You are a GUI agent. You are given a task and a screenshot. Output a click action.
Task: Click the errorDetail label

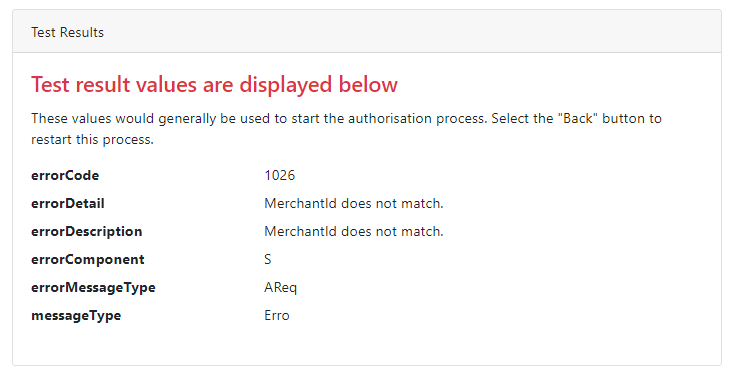pos(68,203)
